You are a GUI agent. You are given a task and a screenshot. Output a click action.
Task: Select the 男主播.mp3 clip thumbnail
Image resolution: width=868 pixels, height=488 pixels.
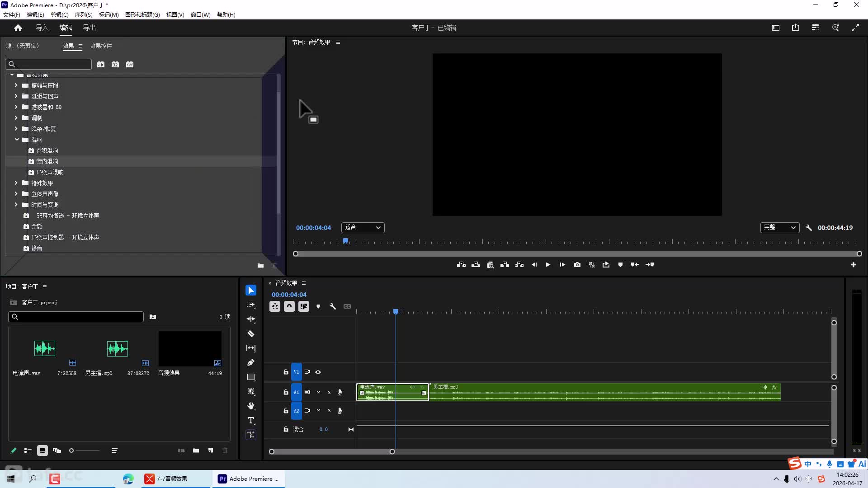point(118,348)
